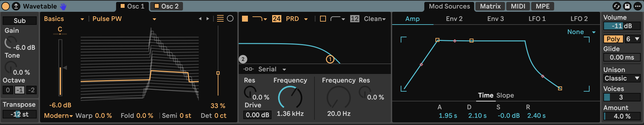Open filter 1 type shape dropdown

coord(260,19)
